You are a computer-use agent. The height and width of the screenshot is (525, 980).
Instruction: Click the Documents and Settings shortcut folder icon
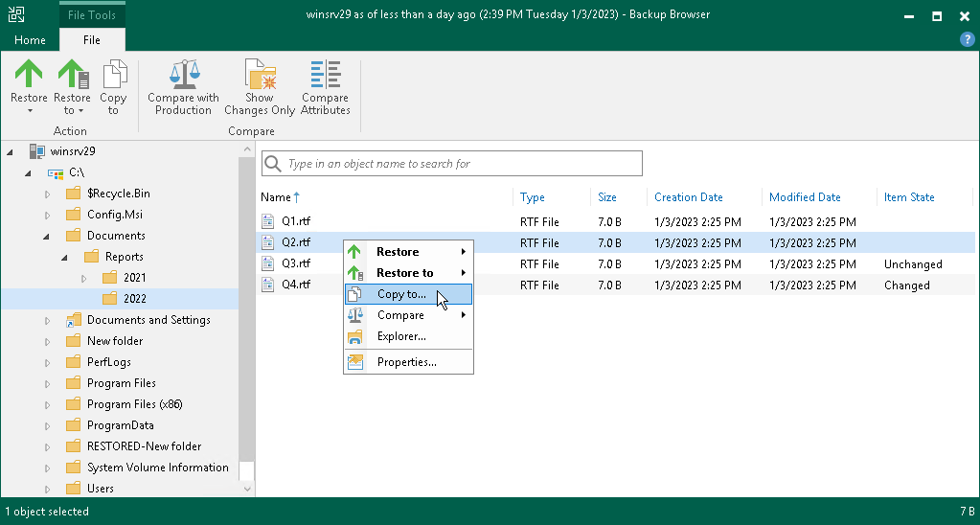pyautogui.click(x=74, y=320)
